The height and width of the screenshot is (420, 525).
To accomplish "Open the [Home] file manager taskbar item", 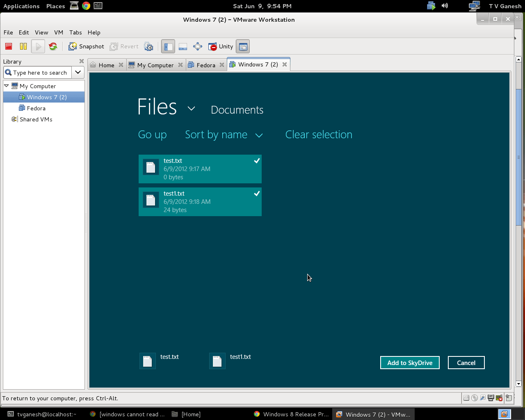I will point(186,414).
